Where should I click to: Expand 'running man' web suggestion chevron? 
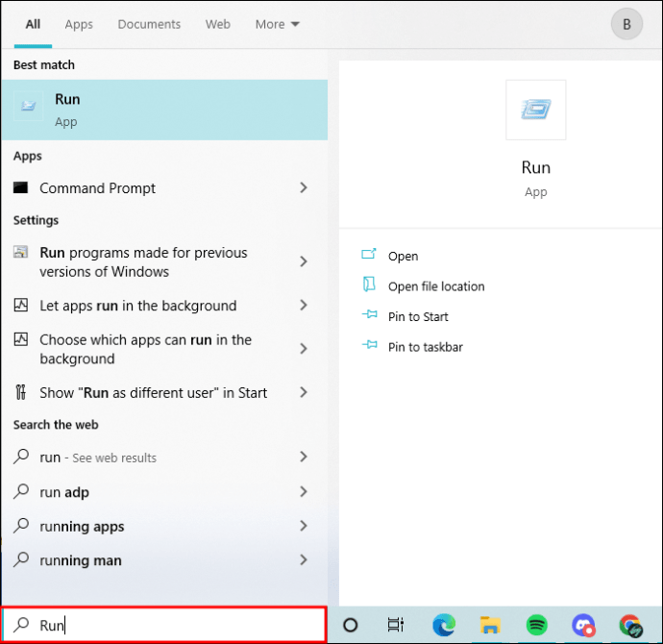click(304, 559)
